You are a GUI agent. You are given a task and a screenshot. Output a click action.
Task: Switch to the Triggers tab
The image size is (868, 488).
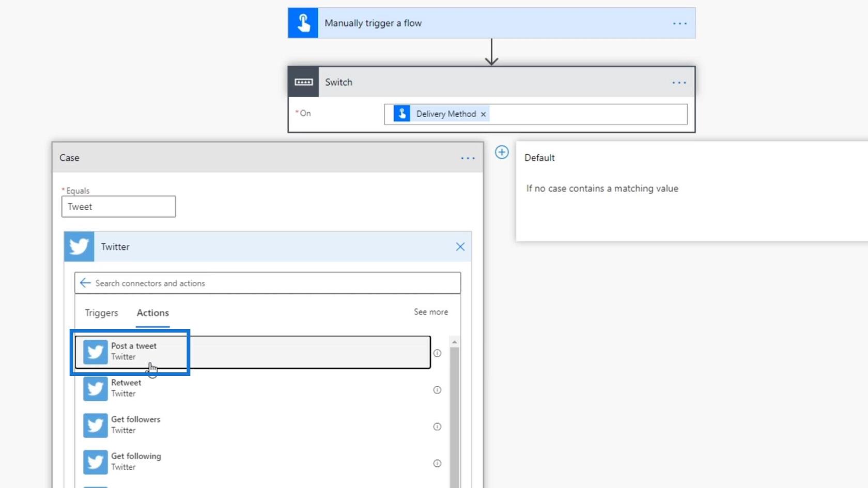pyautogui.click(x=101, y=313)
